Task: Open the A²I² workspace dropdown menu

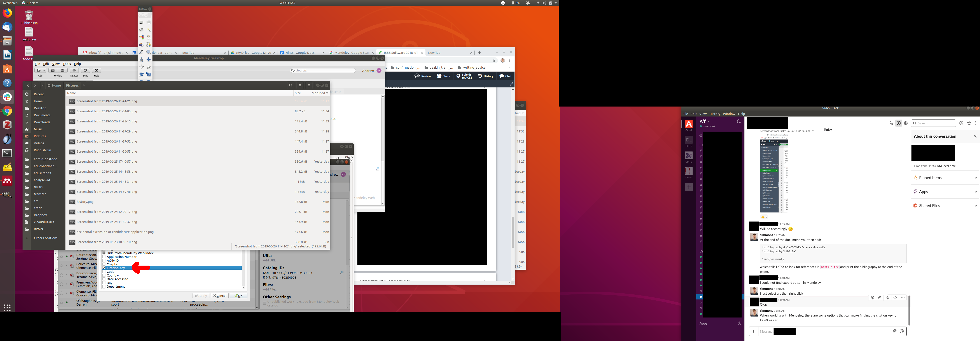Action: [705, 121]
